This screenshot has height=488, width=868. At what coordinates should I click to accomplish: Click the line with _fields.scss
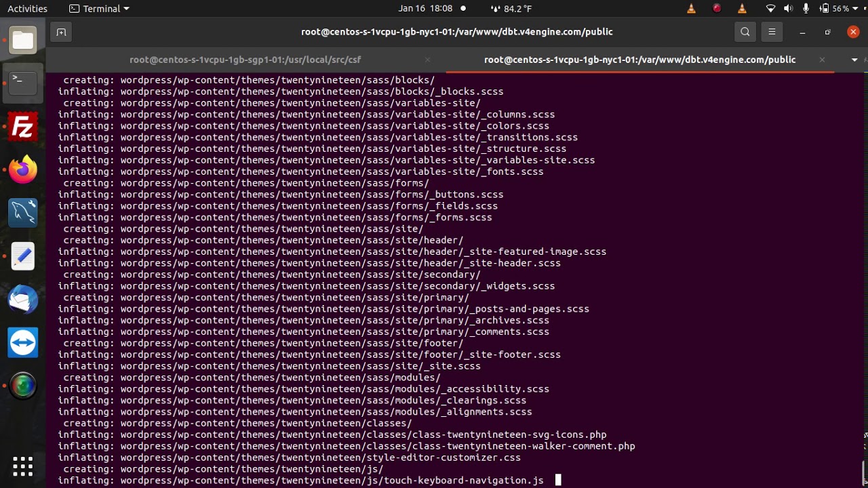coord(278,206)
